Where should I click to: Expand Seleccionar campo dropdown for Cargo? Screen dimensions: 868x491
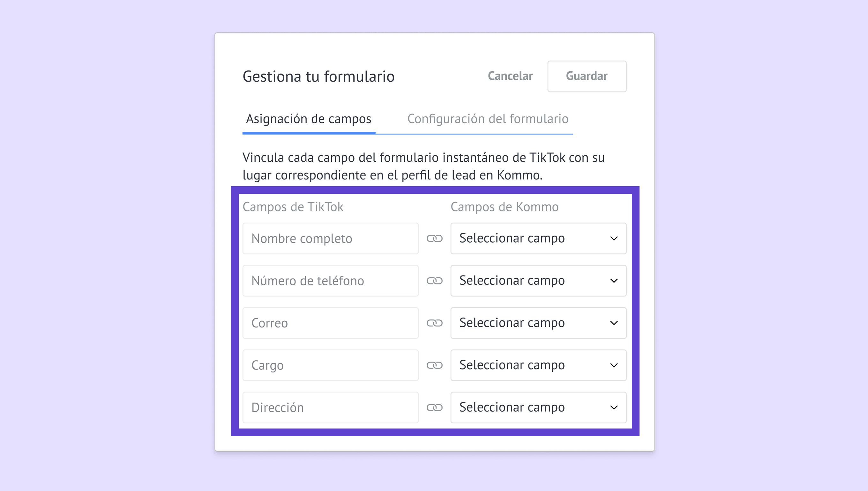(538, 365)
